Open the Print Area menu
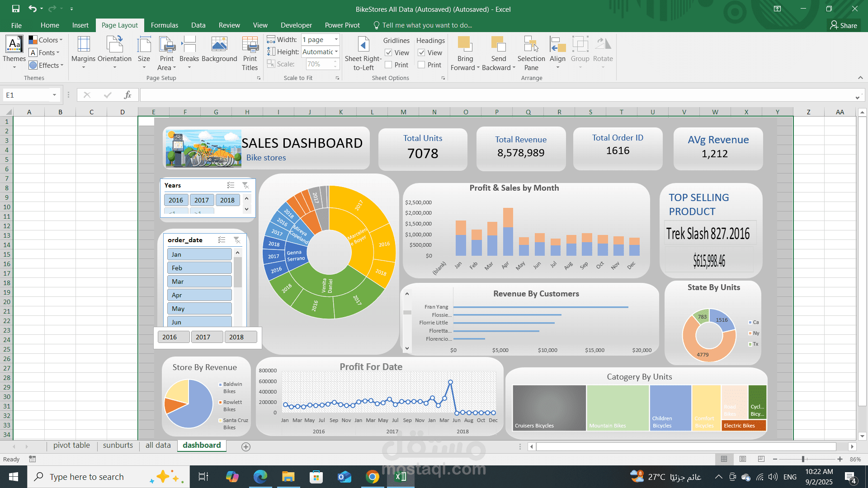Viewport: 868px width, 488px height. [167, 53]
